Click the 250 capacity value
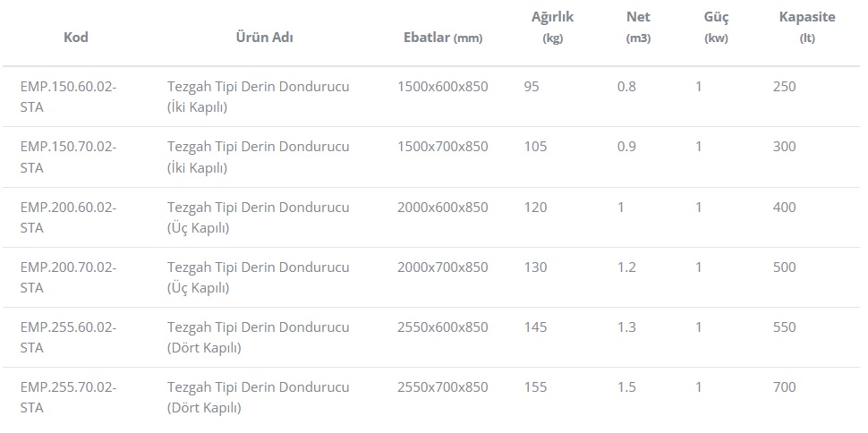The image size is (868, 433). pyautogui.click(x=784, y=87)
